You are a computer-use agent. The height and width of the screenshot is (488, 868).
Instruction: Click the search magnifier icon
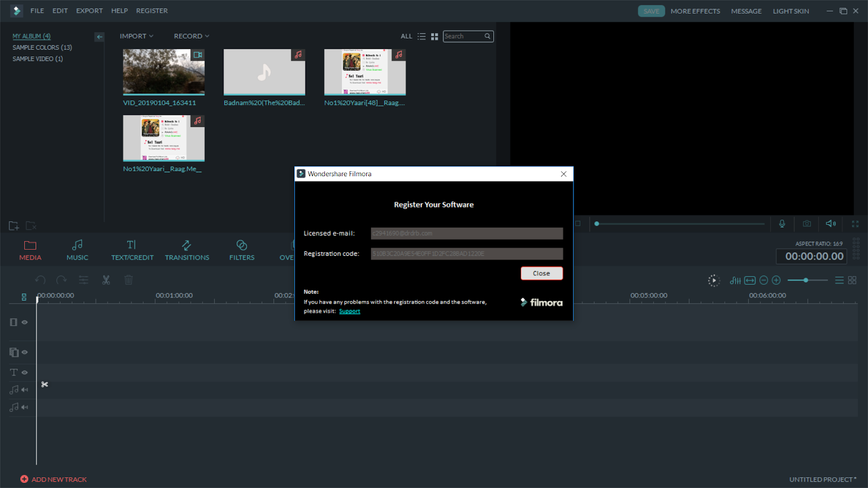coord(487,36)
